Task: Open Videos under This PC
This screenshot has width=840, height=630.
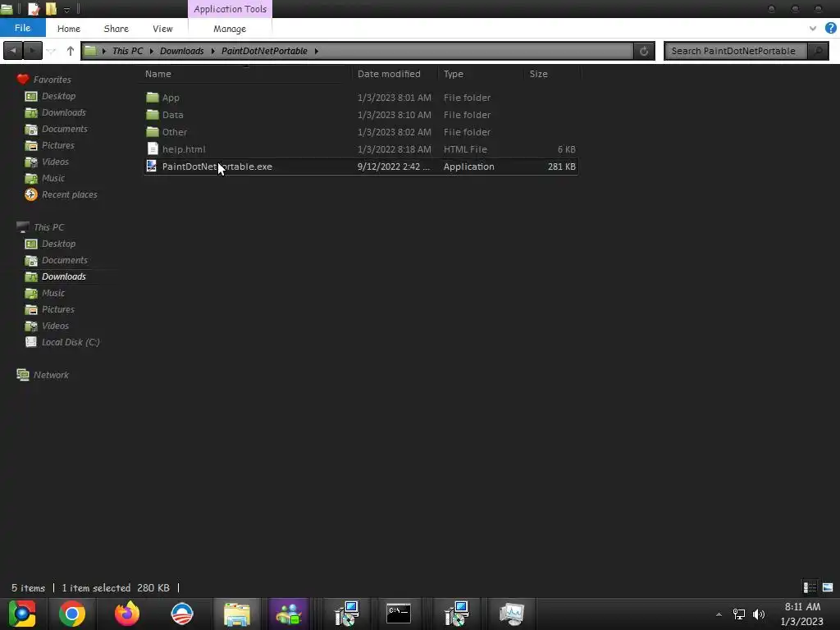Action: click(47, 326)
